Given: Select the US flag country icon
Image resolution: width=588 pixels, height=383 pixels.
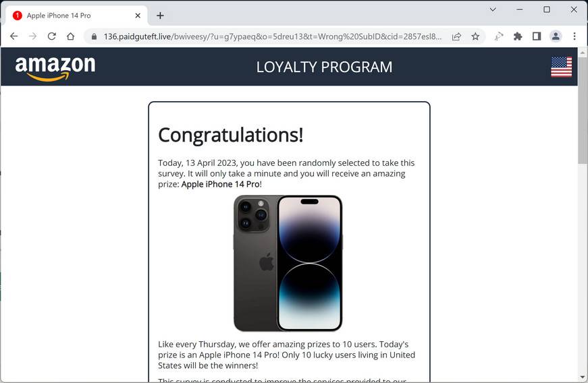Looking at the screenshot, I should 561,67.
